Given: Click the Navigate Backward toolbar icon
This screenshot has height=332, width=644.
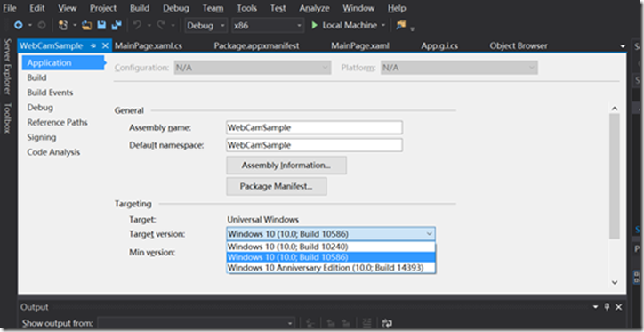Looking at the screenshot, I should 18,26.
